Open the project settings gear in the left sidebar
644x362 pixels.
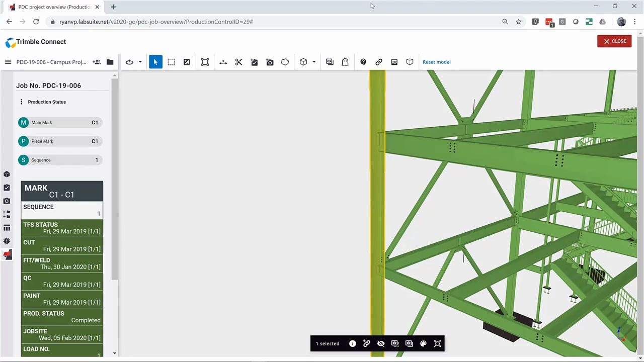tap(7, 241)
